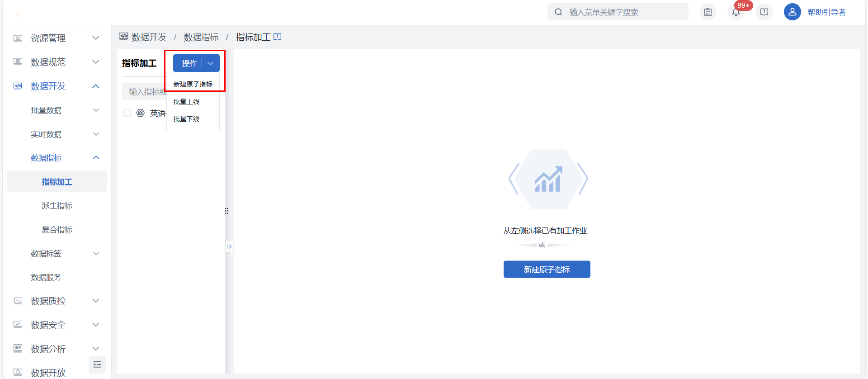Image resolution: width=868 pixels, height=379 pixels.
Task: Click the 数据规范 sidebar icon
Action: (x=18, y=62)
